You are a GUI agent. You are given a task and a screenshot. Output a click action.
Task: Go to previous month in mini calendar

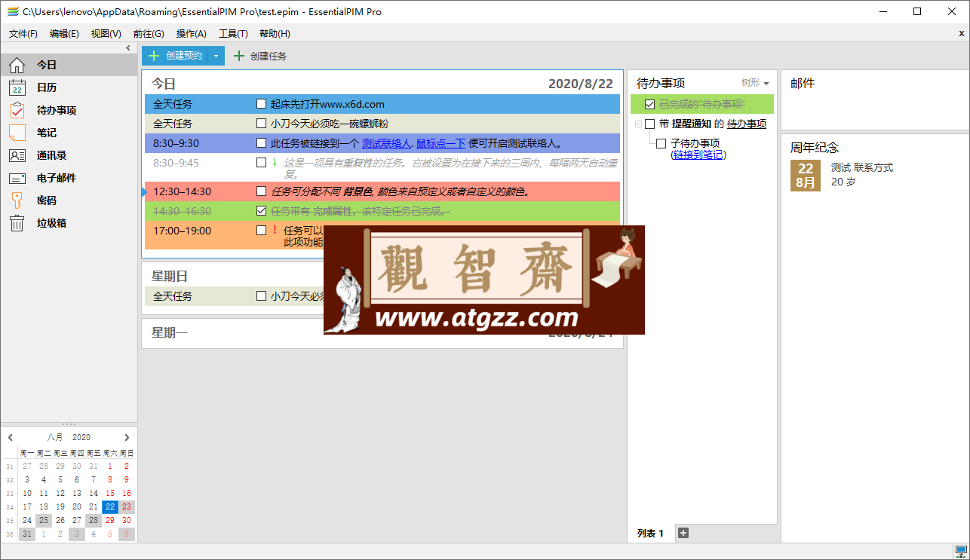tap(11, 437)
